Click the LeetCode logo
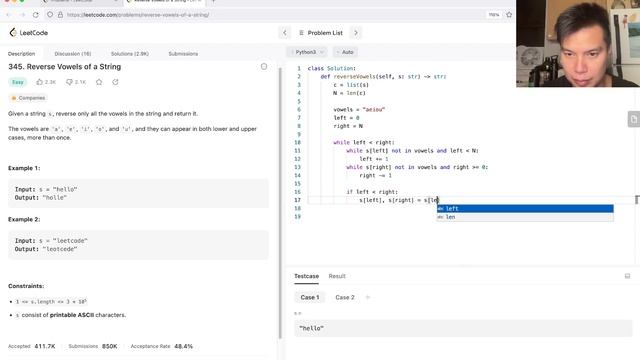Screen dimensions: 640x360 [x=29, y=33]
